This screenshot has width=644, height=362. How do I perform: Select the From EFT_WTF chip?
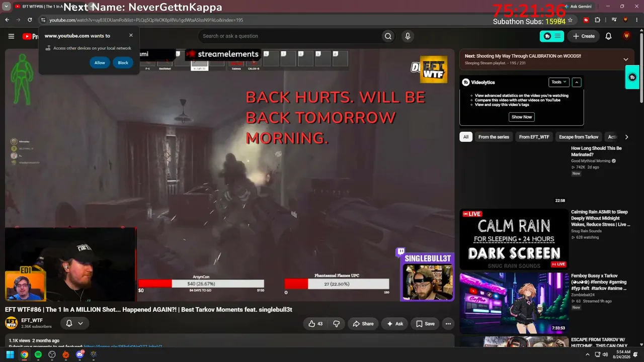(x=534, y=137)
